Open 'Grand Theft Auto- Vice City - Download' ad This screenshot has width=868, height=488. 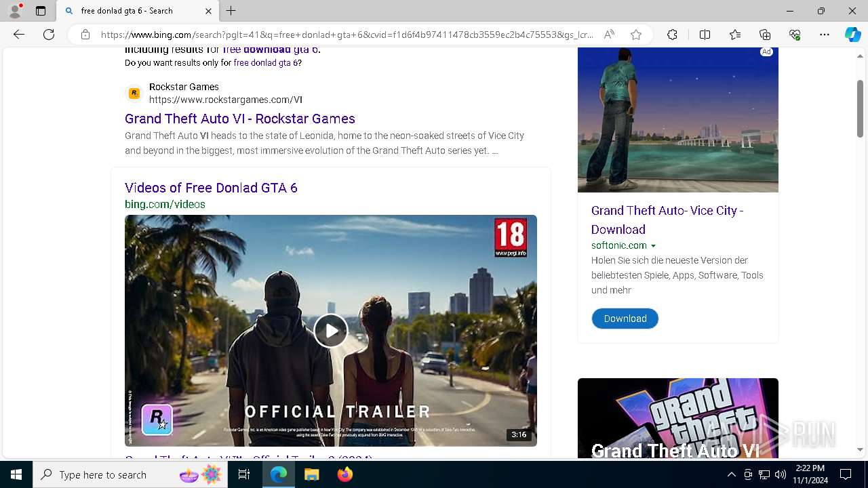[x=667, y=220]
